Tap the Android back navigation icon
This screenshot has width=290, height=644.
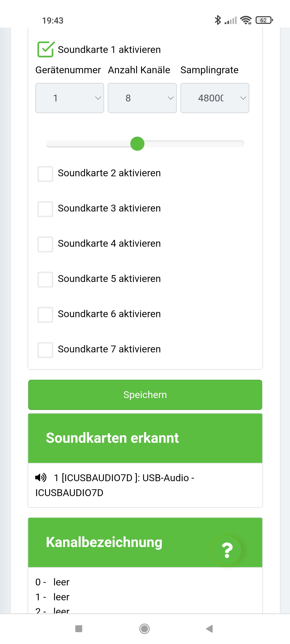[x=209, y=629]
